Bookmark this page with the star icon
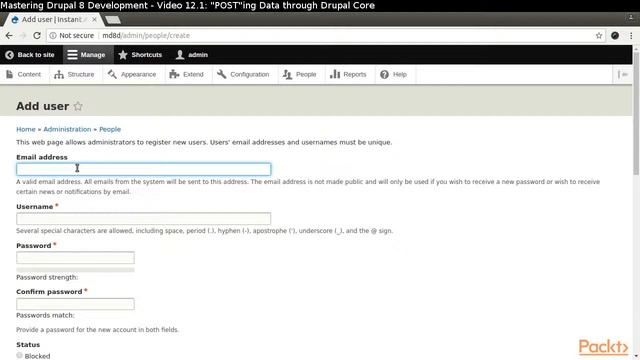Viewport: 640px width, 360px height. 599,36
